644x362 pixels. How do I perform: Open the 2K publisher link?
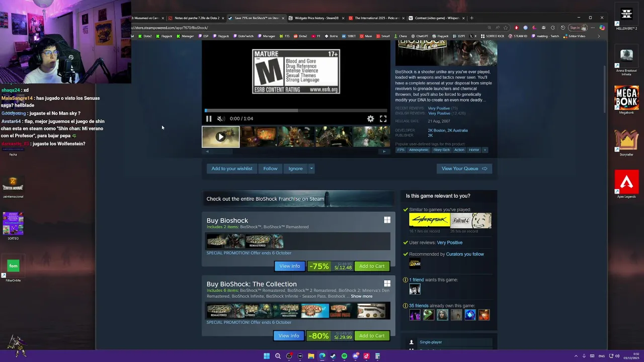coord(430,135)
